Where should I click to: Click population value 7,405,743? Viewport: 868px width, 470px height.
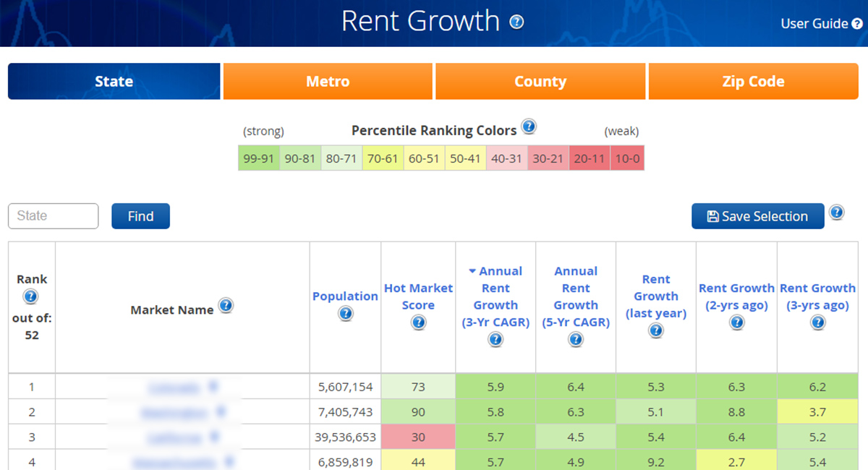(345, 411)
